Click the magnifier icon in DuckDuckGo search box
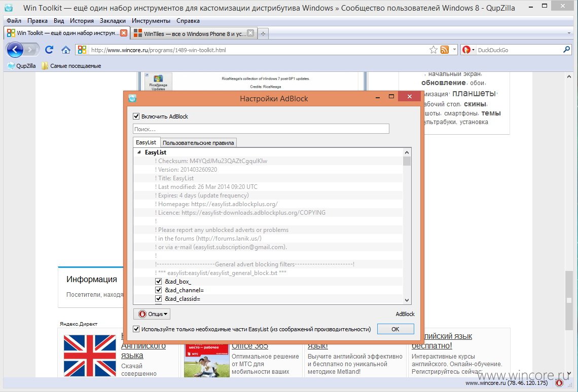The width and height of the screenshot is (578, 392). point(566,49)
